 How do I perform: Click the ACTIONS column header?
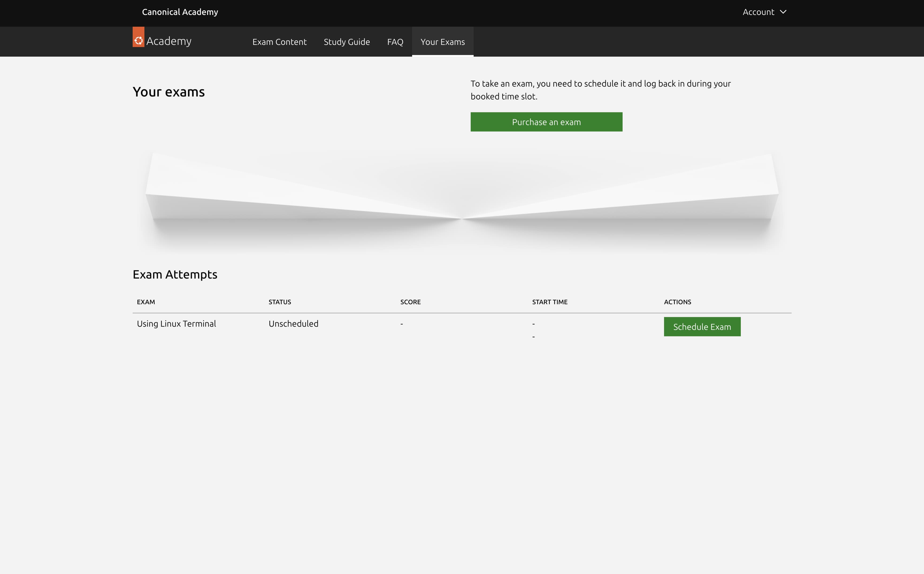(677, 302)
